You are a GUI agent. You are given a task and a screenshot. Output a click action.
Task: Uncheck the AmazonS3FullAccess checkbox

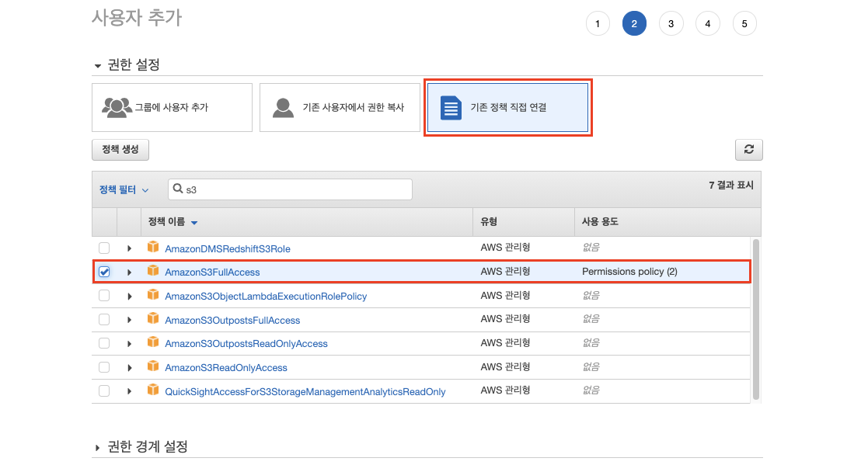(104, 272)
